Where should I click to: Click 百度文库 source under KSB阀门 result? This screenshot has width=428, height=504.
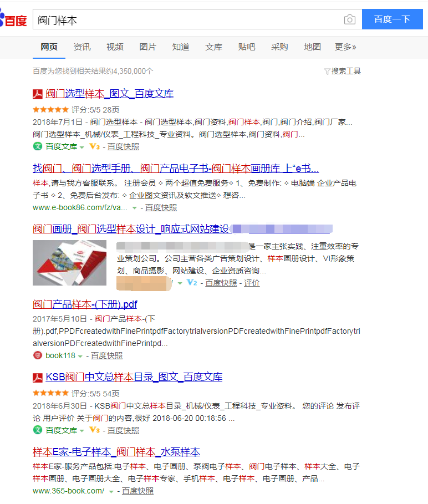point(62,430)
